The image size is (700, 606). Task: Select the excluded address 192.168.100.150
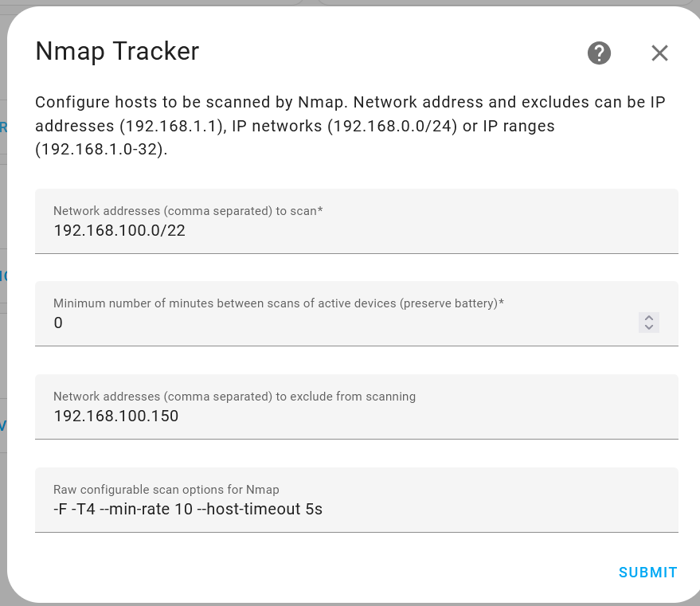(x=116, y=416)
